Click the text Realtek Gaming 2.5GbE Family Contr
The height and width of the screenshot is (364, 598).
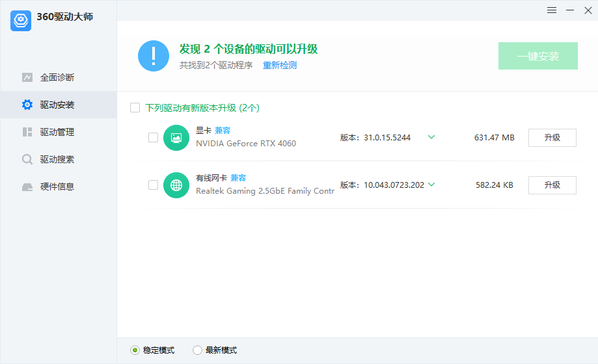pos(265,191)
